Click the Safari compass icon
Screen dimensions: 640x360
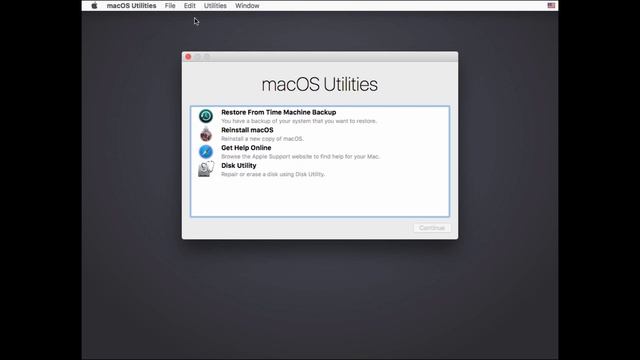[206, 151]
